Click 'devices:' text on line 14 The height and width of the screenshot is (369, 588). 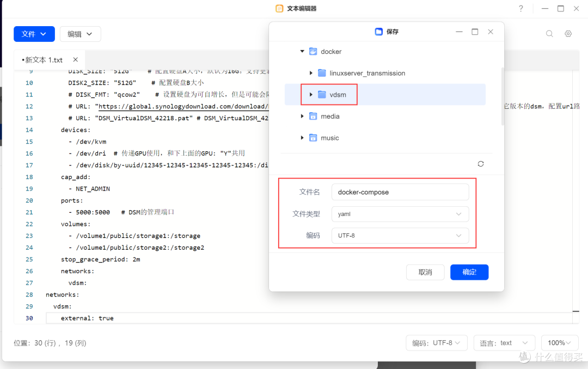pyautogui.click(x=76, y=130)
